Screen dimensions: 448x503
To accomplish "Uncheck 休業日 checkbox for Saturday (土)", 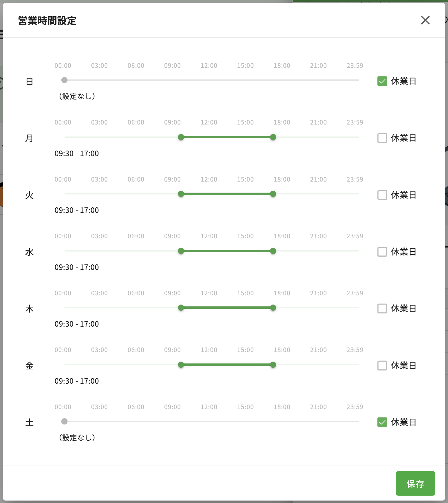I will click(382, 422).
